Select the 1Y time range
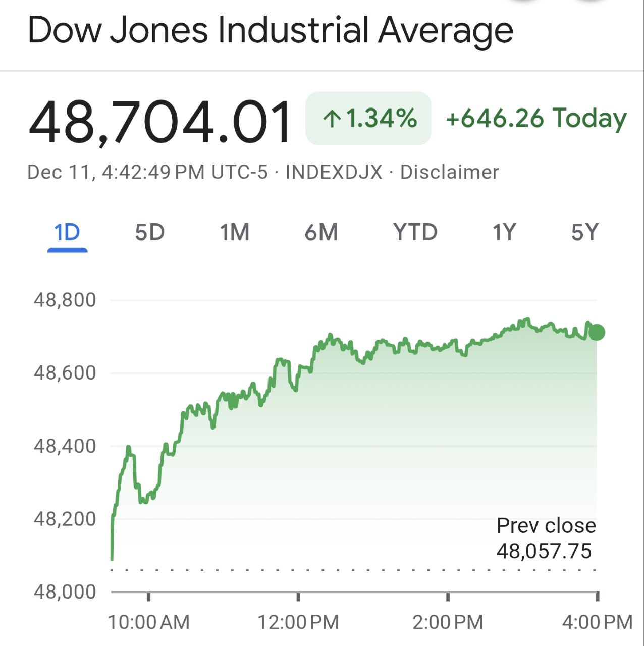This screenshot has height=646, width=644. (x=504, y=233)
